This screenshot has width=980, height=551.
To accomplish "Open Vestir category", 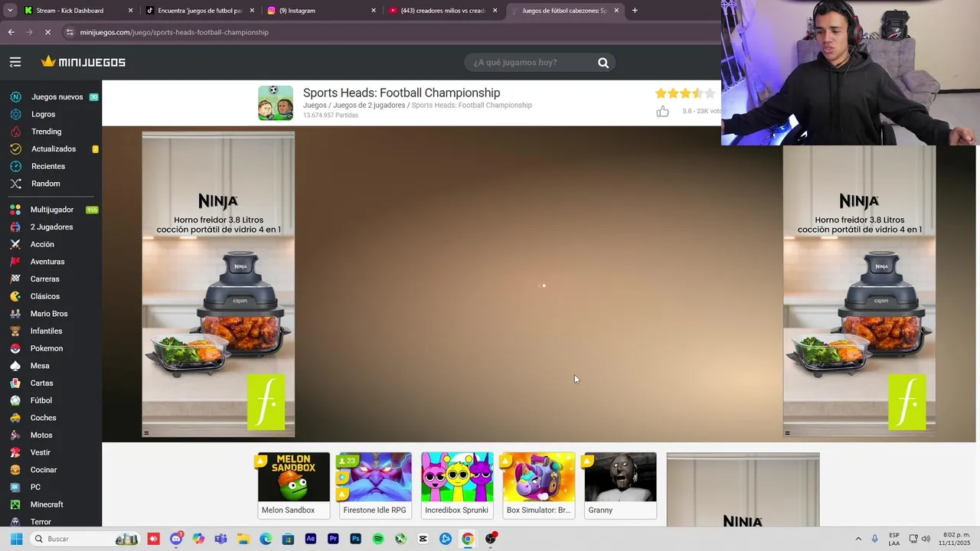I will (40, 452).
